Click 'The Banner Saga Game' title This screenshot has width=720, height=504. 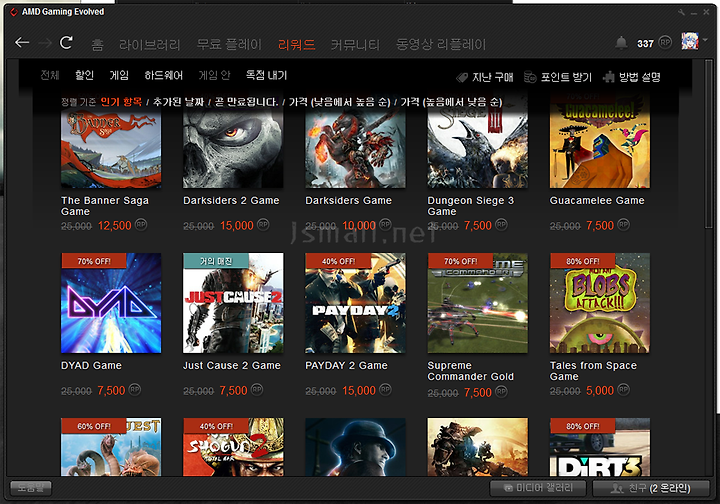tap(105, 206)
